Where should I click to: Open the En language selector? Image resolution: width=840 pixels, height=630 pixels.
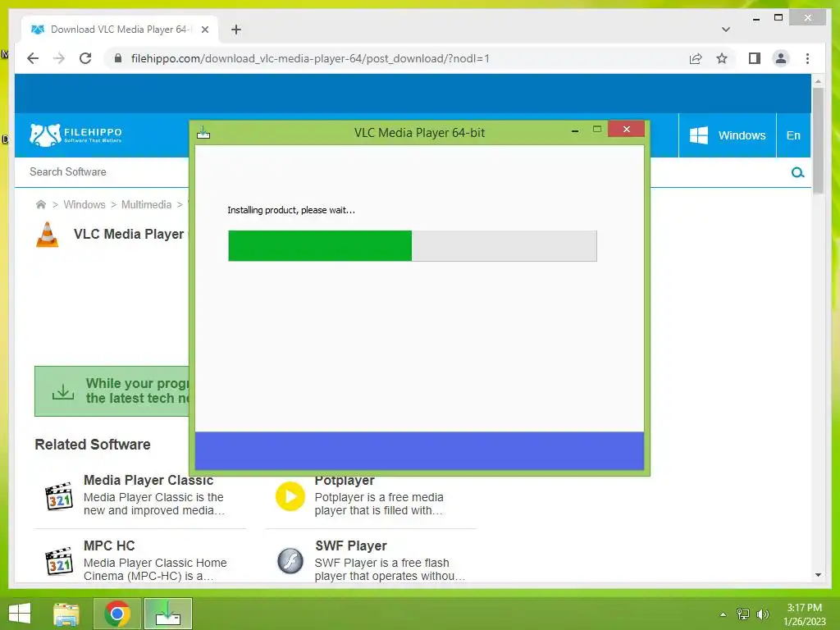pos(793,135)
